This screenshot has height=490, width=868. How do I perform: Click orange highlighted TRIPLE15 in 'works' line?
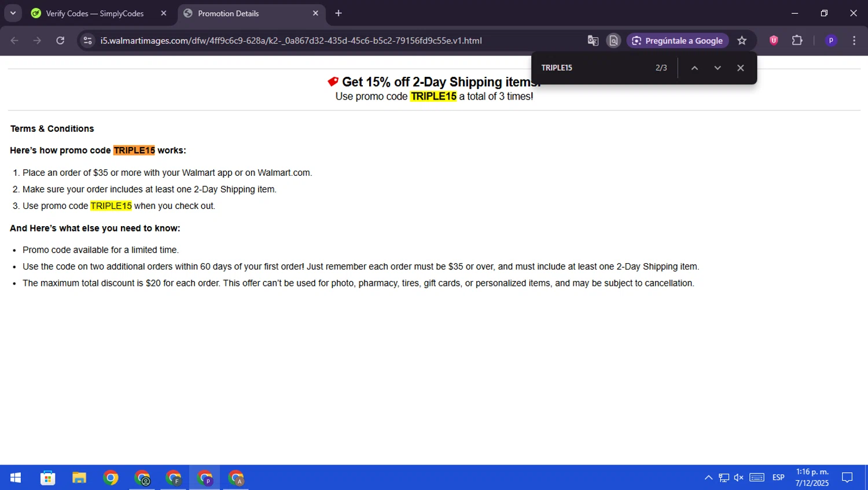point(134,150)
